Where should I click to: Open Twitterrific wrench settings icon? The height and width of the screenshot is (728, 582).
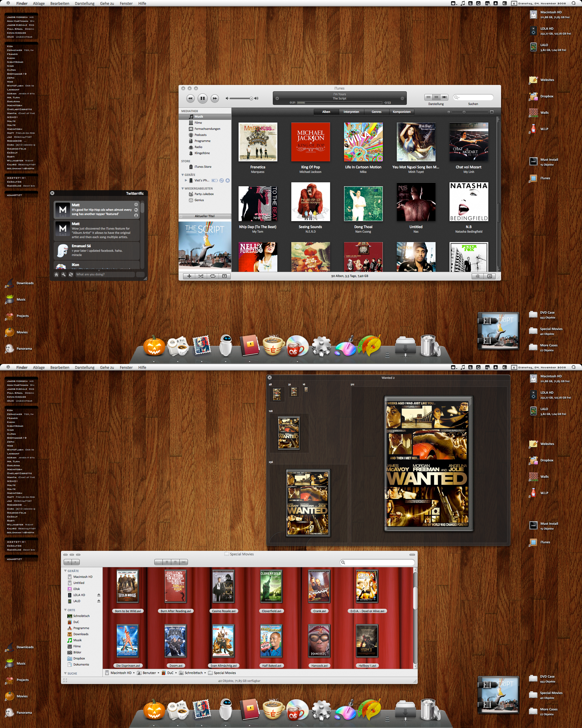(63, 275)
